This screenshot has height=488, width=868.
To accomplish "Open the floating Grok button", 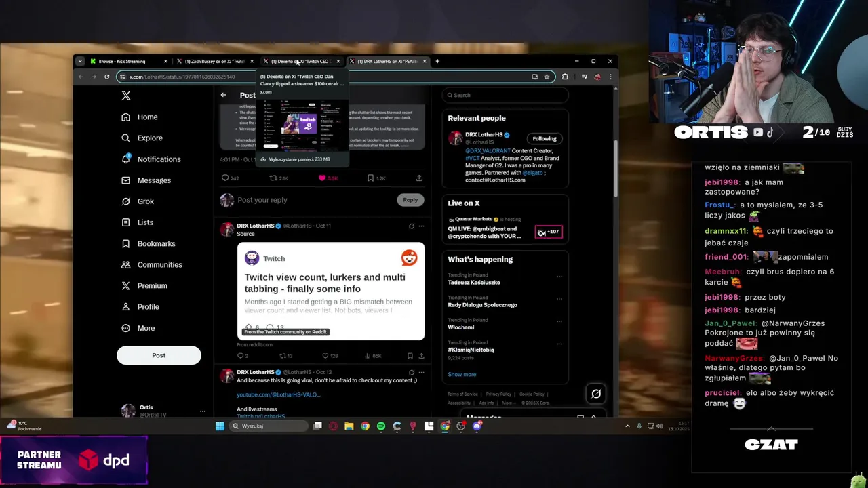I will pyautogui.click(x=596, y=393).
